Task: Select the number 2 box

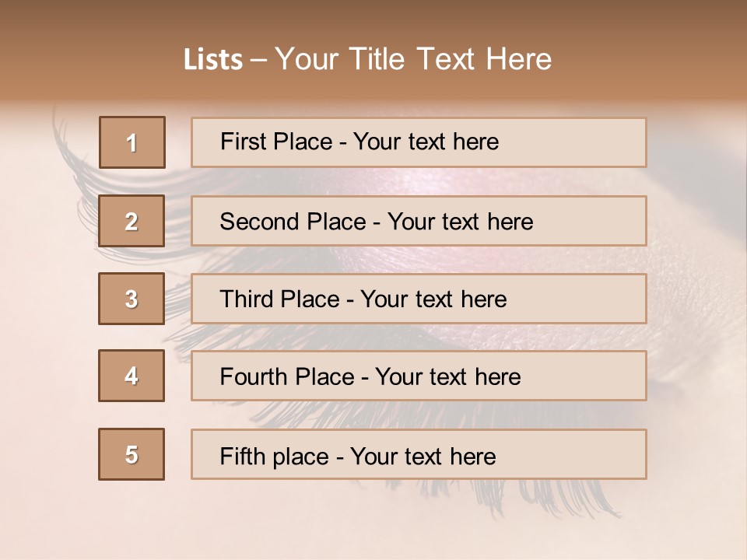Action: (132, 221)
